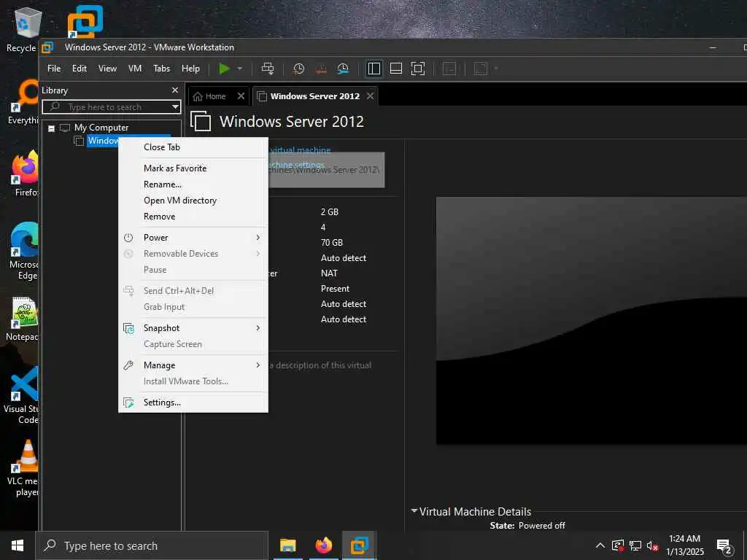Expand the Manage submenu
Screen dimensions: 747x560
[x=193, y=365]
